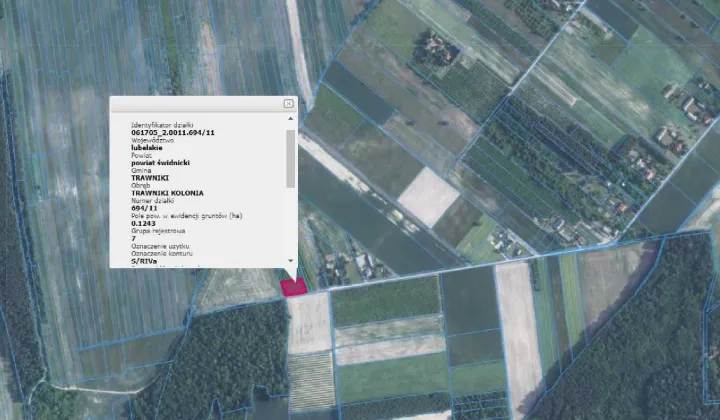Screen dimensions: 720x420
Task: Click the popup scroll-down arrow
Action: [290, 261]
